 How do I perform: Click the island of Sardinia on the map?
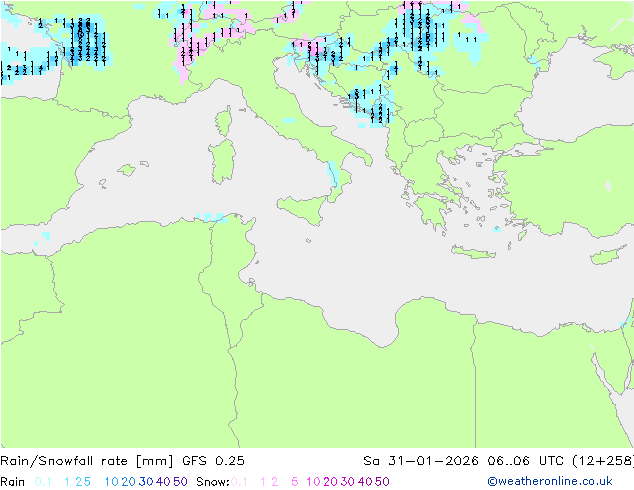point(222,161)
